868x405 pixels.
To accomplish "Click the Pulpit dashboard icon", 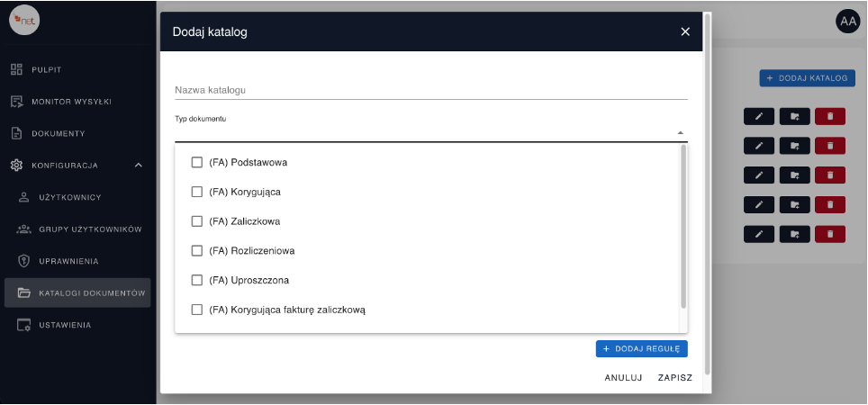I will (x=16, y=69).
